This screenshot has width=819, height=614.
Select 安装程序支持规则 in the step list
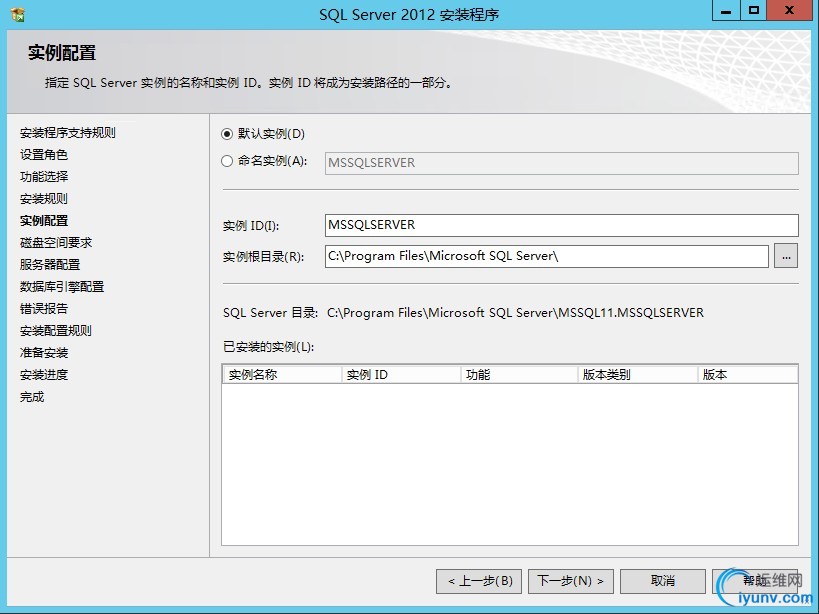pos(68,133)
